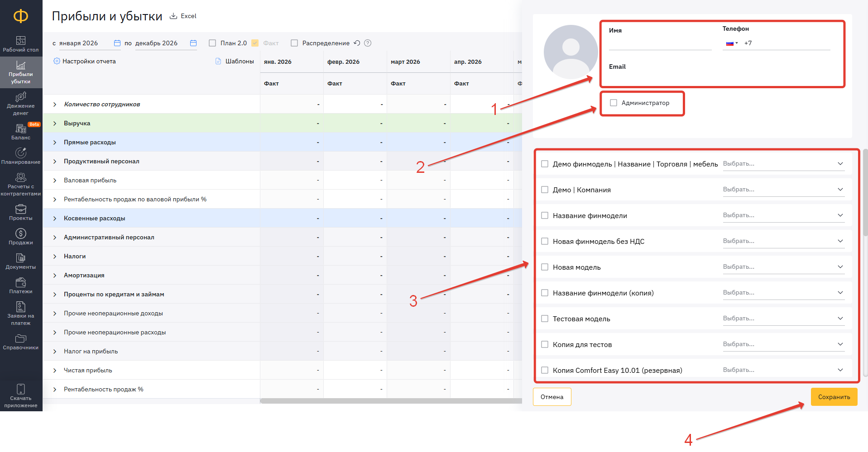Viewport: 868px width, 452px height.
Task: Click the Excel export icon
Action: [173, 16]
